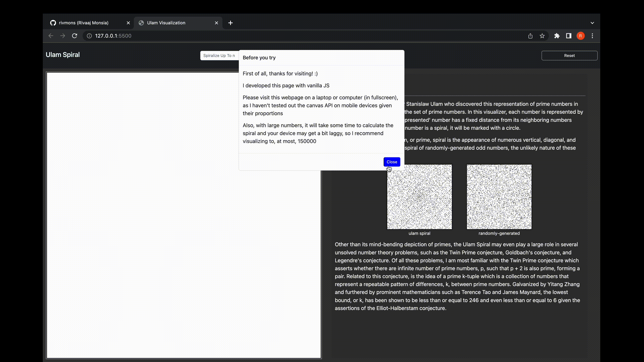644x362 pixels.
Task: Click the Spiralize Up To n input
Action: [x=219, y=55]
